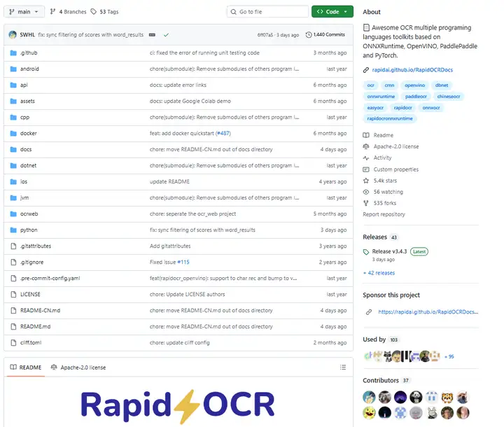Open the README outline list icon

pos(343,367)
